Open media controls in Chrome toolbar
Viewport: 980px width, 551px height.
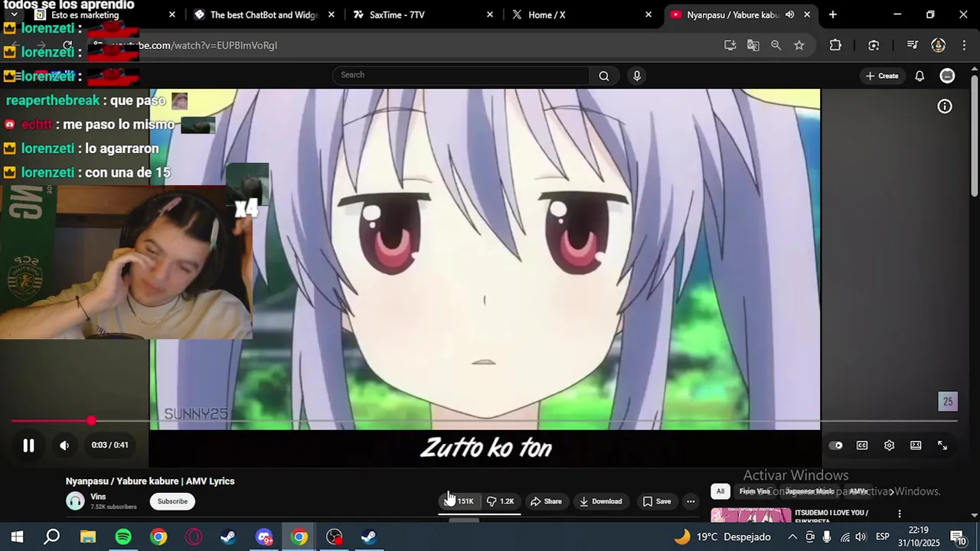click(912, 45)
